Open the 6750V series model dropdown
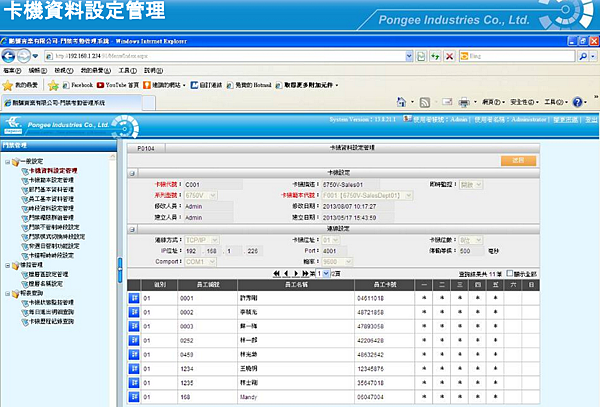The height and width of the screenshot is (407, 600). 201,195
